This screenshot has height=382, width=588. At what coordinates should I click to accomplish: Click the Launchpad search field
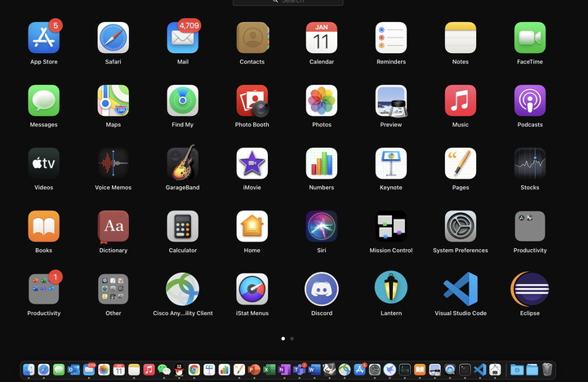288,2
